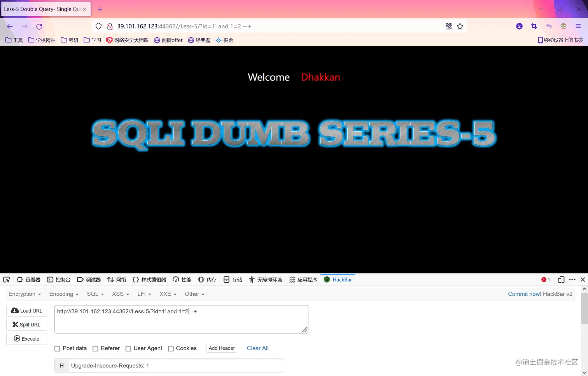The height and width of the screenshot is (376, 588).
Task: Go back to the previous page
Action: (x=10, y=26)
